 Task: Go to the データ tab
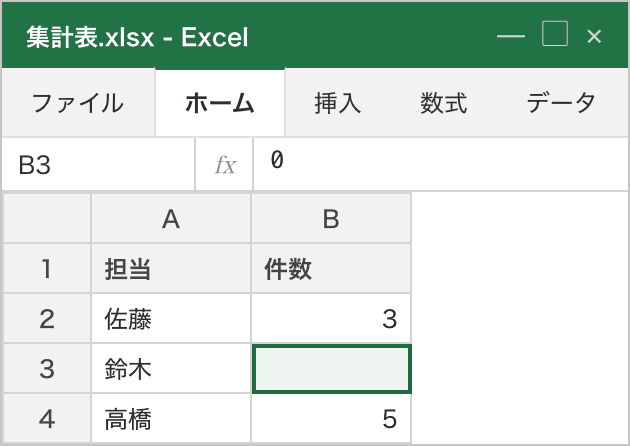561,103
